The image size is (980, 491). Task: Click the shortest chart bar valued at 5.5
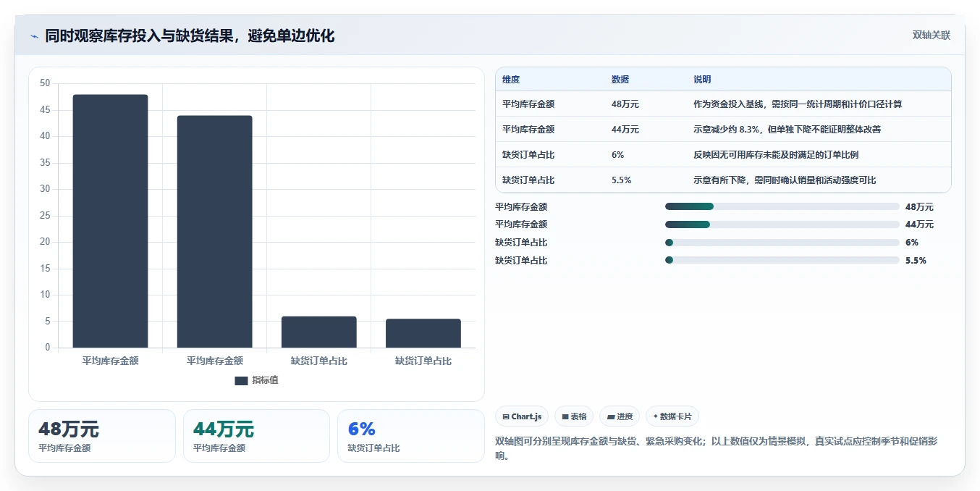pyautogui.click(x=423, y=333)
